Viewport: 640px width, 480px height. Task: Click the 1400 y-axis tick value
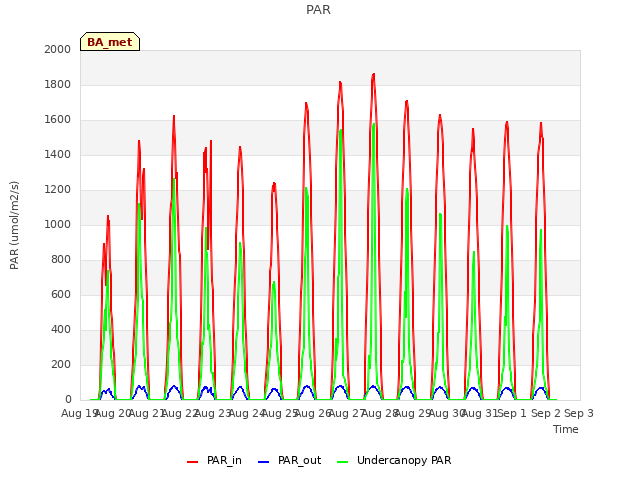58,154
